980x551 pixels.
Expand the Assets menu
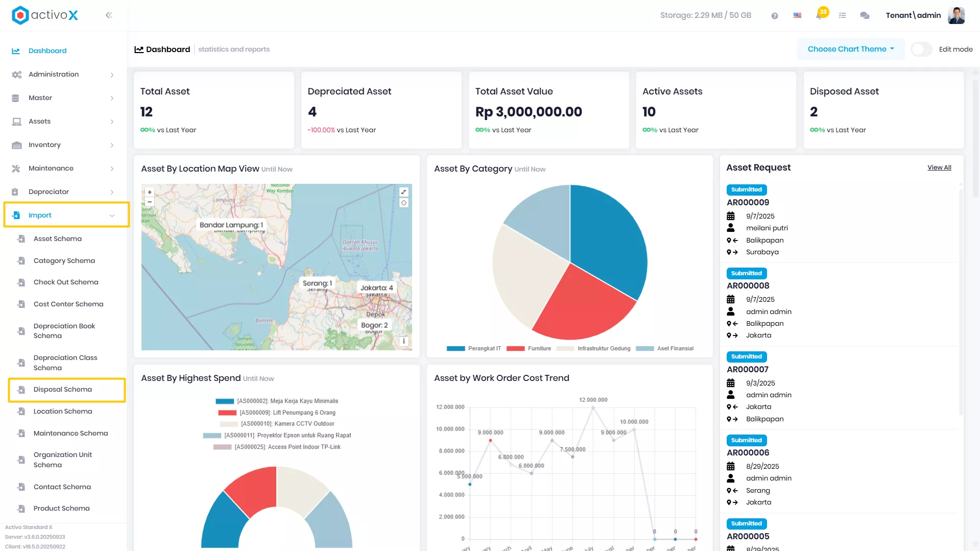point(63,122)
